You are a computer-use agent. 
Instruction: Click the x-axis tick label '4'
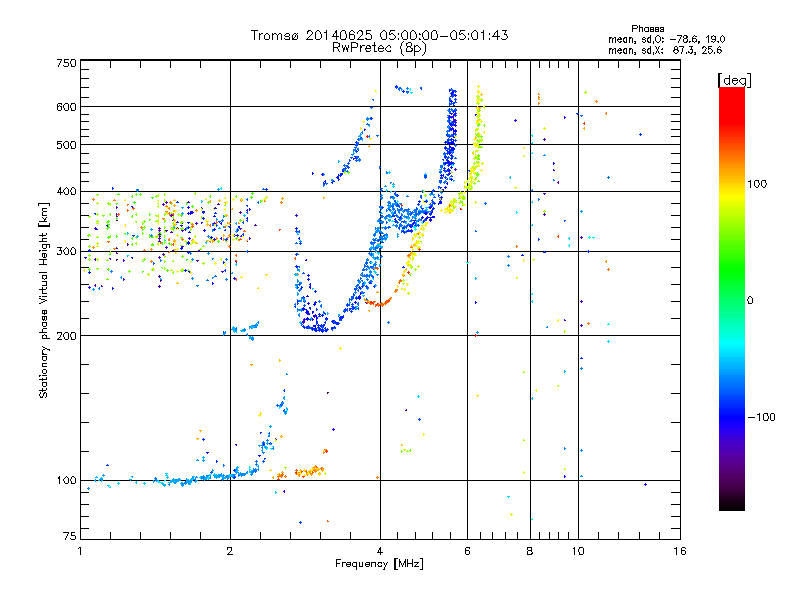(x=380, y=551)
